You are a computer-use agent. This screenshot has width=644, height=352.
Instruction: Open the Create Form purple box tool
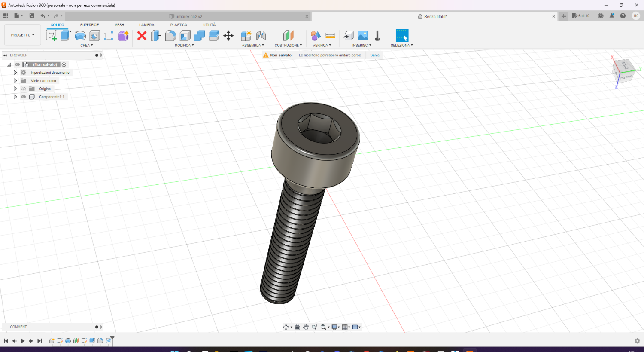coord(124,36)
